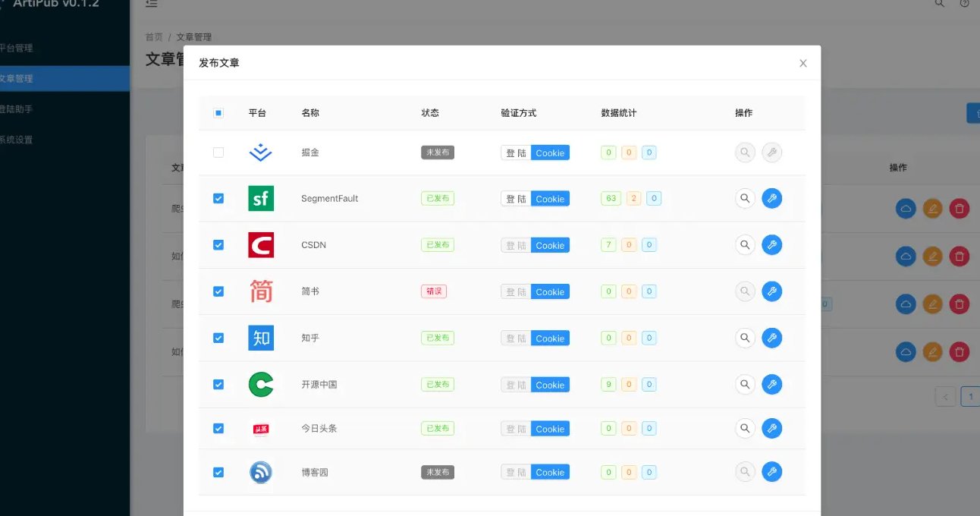Toggle the sidebar collapse icon in header

point(152,4)
